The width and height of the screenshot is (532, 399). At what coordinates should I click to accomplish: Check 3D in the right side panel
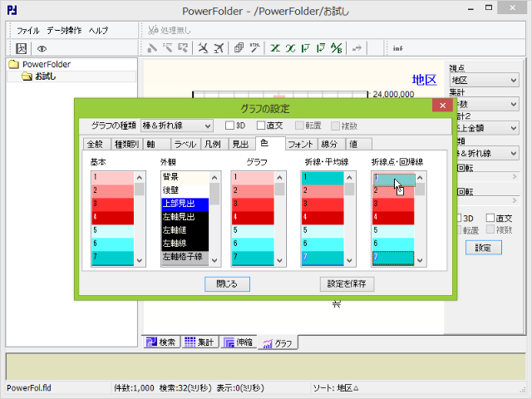click(458, 218)
